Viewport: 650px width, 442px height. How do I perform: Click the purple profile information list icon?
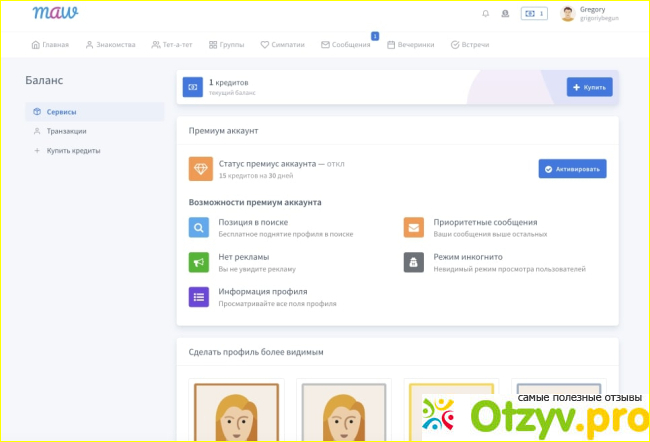[200, 297]
